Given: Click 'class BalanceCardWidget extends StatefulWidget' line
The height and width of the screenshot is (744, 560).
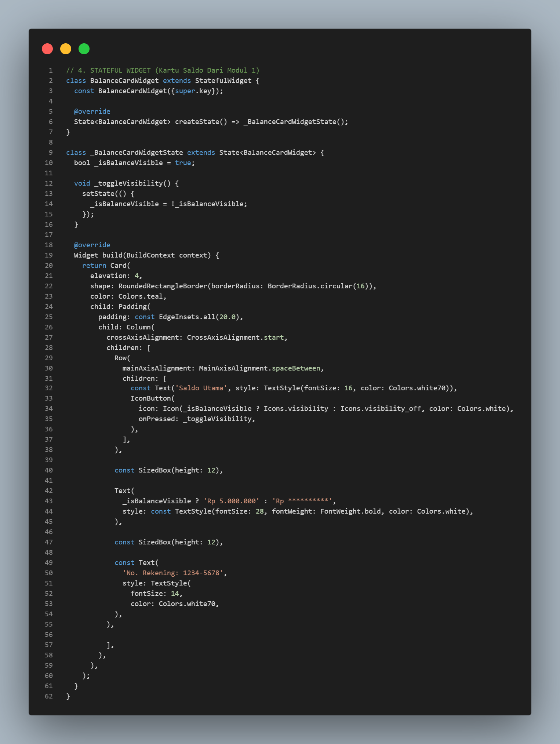Looking at the screenshot, I should pyautogui.click(x=163, y=80).
